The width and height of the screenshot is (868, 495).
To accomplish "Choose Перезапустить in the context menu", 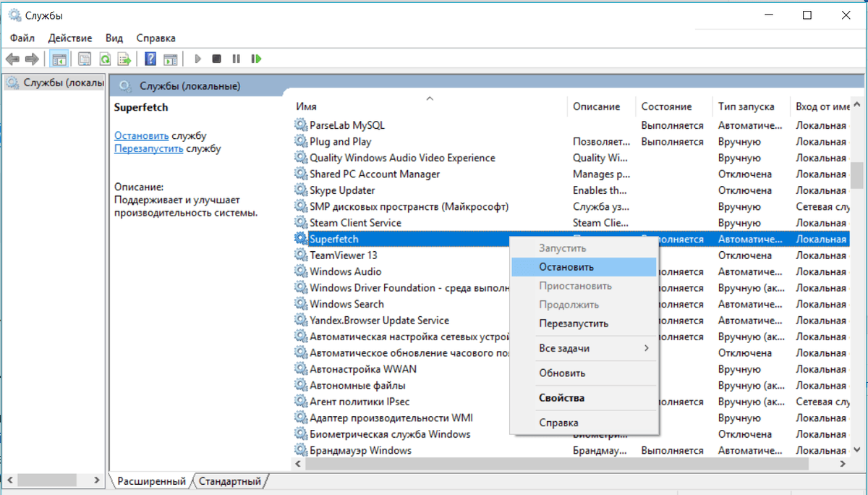I will click(x=584, y=323).
